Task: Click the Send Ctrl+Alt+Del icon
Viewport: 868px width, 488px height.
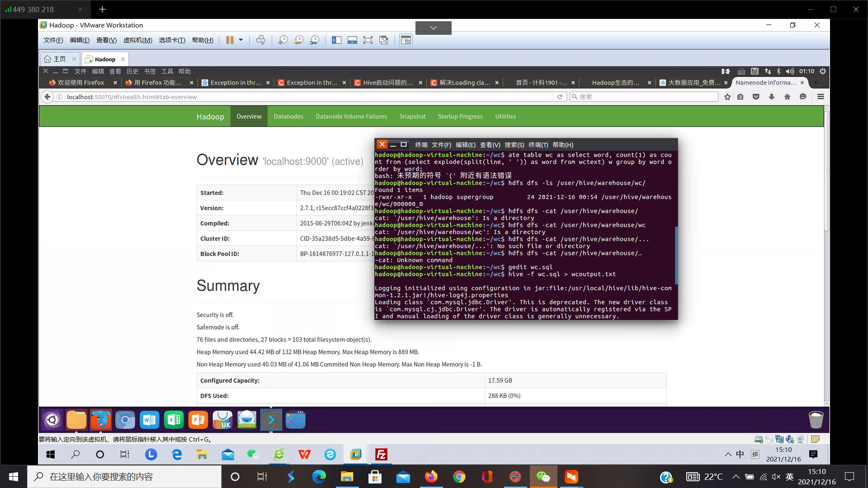Action: point(261,40)
